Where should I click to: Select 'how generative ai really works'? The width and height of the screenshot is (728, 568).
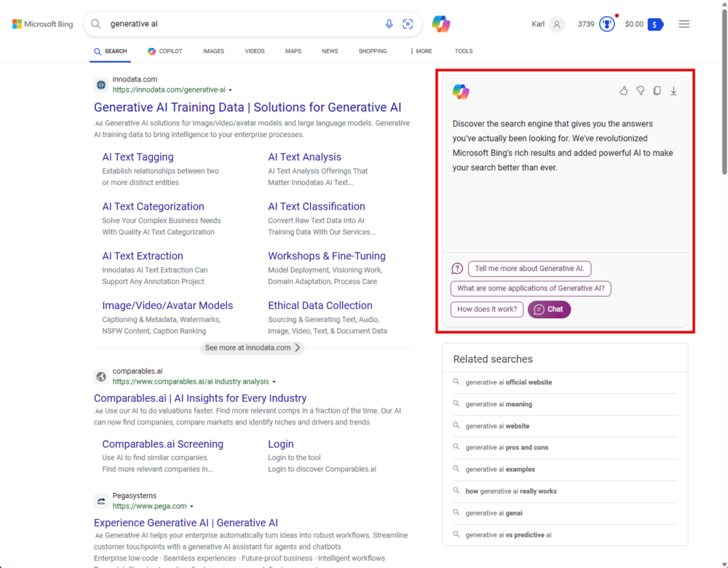pyautogui.click(x=511, y=491)
